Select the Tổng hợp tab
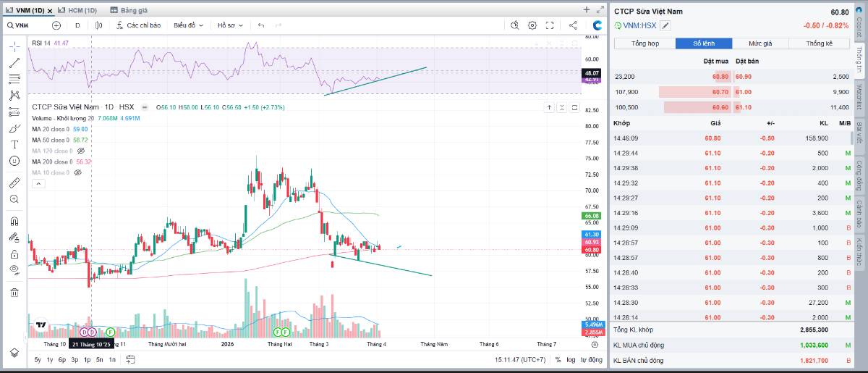 click(644, 43)
